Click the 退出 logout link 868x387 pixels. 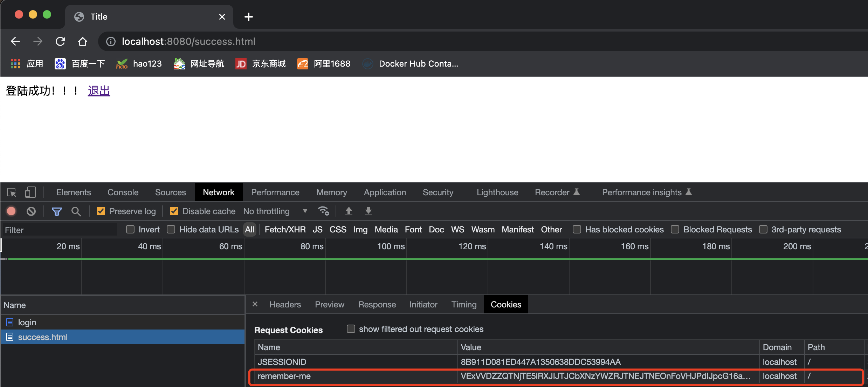pos(99,91)
